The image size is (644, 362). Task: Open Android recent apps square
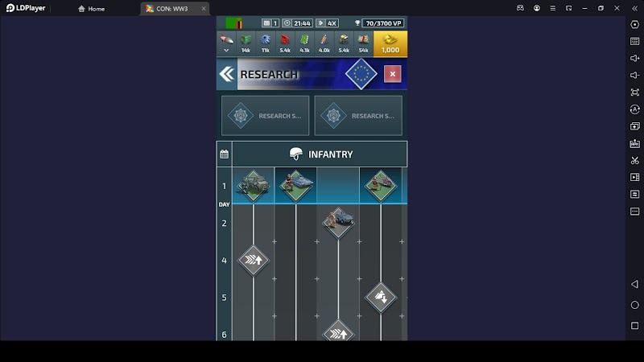634,326
